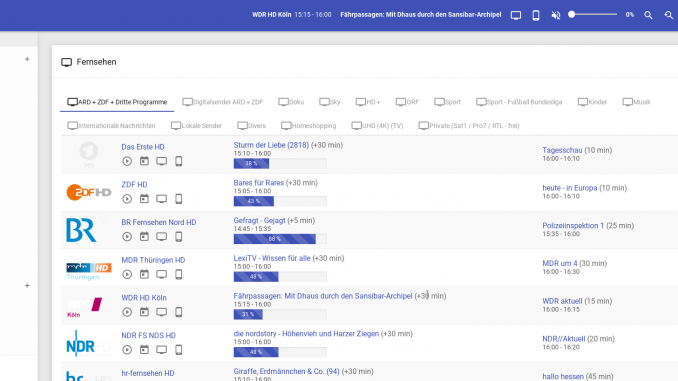Screen dimensions: 678x381
Task: Open Sport - Fußball Bundesliga tab
Action: click(x=519, y=102)
